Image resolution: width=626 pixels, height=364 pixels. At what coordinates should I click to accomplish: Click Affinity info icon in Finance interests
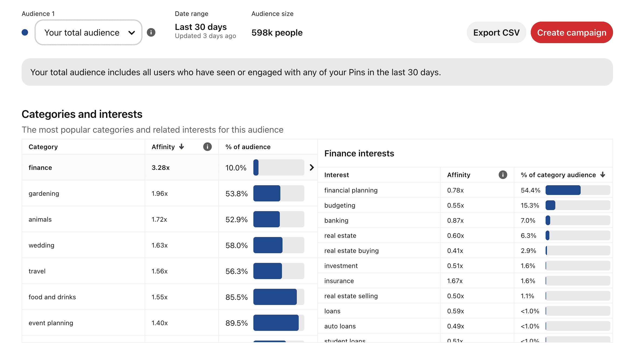pyautogui.click(x=503, y=175)
